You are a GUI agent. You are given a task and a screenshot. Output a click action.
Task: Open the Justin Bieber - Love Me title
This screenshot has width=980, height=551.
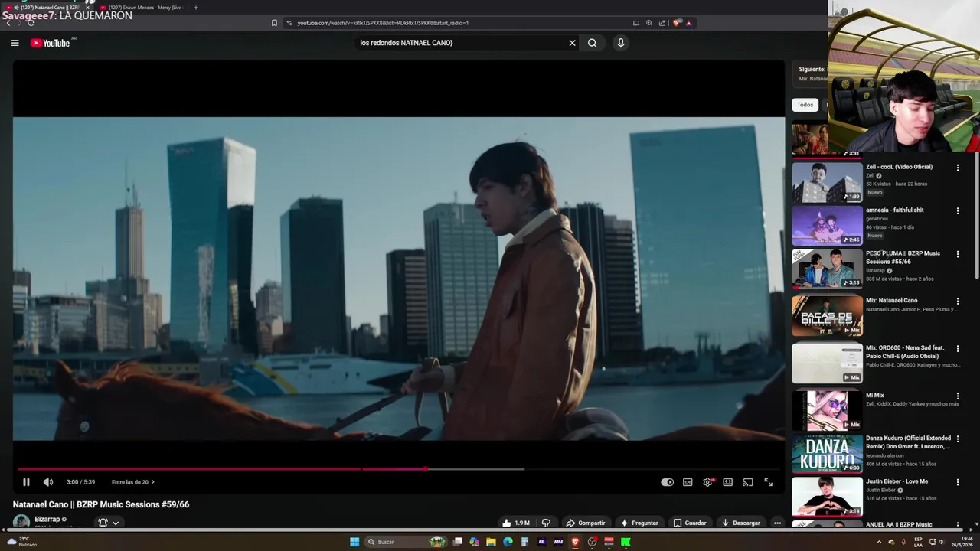pyautogui.click(x=897, y=481)
